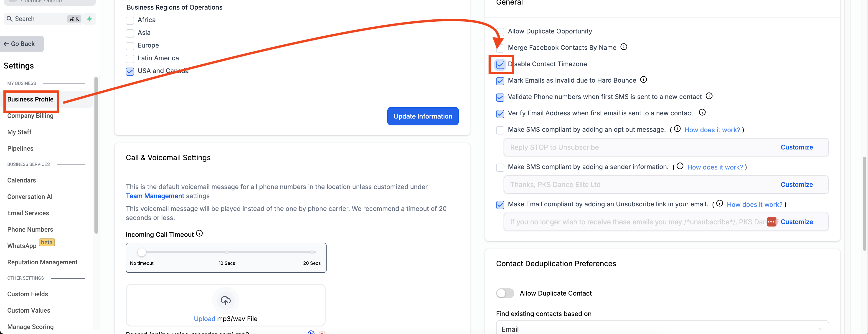Set timeout slider to 20 Secs
The width and height of the screenshot is (868, 334).
(312, 252)
